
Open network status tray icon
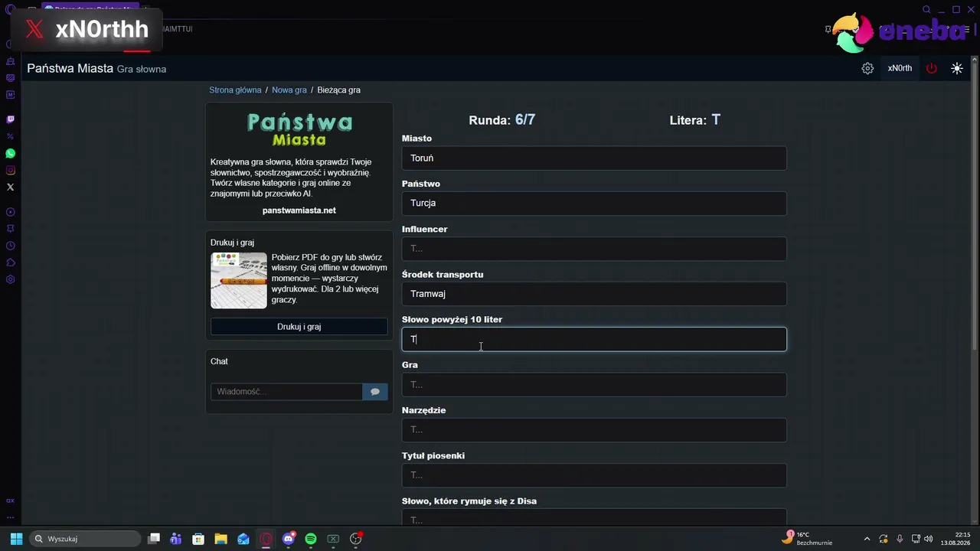pyautogui.click(x=916, y=539)
